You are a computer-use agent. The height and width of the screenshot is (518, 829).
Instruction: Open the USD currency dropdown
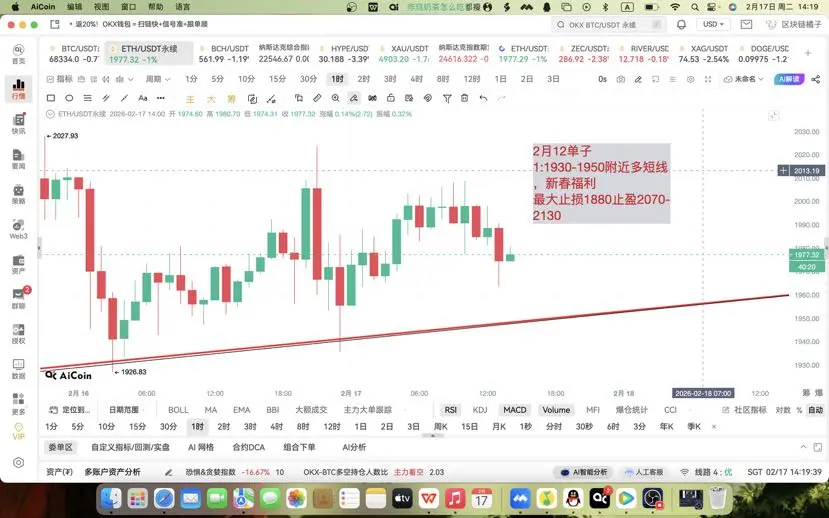pyautogui.click(x=713, y=24)
